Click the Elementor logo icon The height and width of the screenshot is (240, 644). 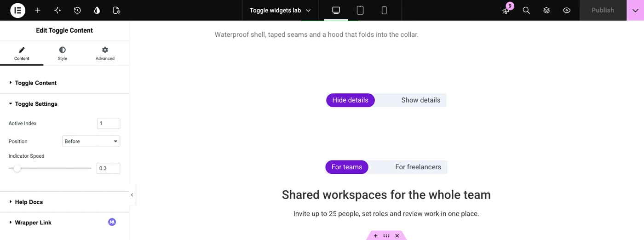pos(17,10)
